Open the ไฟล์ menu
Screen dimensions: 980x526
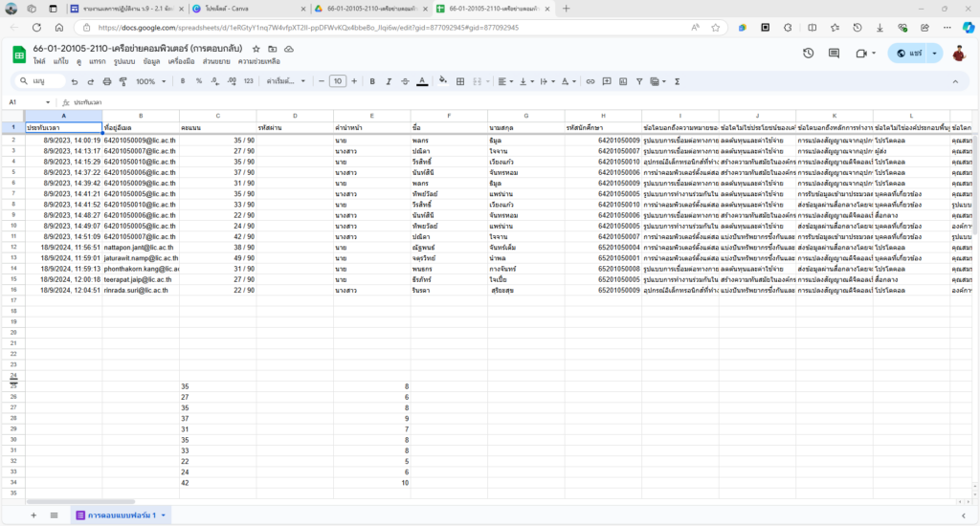point(39,61)
